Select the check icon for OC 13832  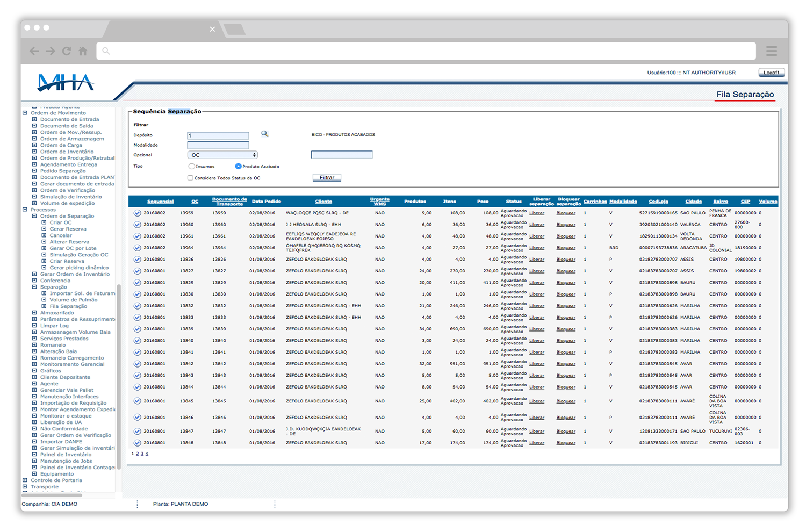tap(138, 306)
